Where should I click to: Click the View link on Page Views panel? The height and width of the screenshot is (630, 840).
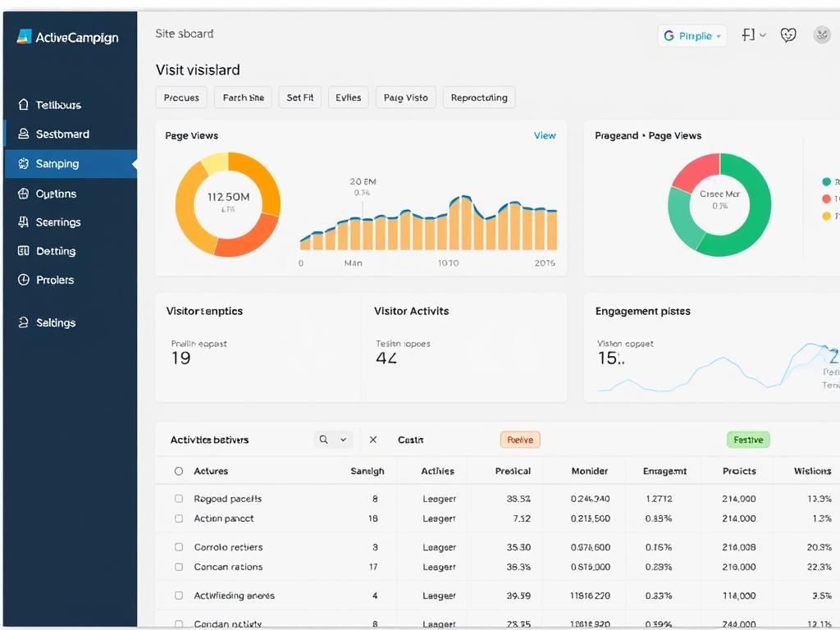coord(545,135)
